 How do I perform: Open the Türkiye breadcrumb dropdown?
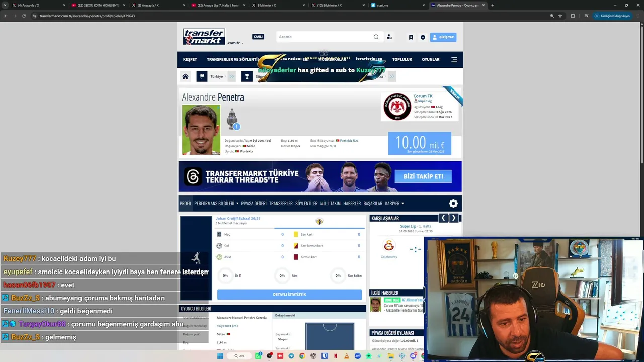[218, 76]
